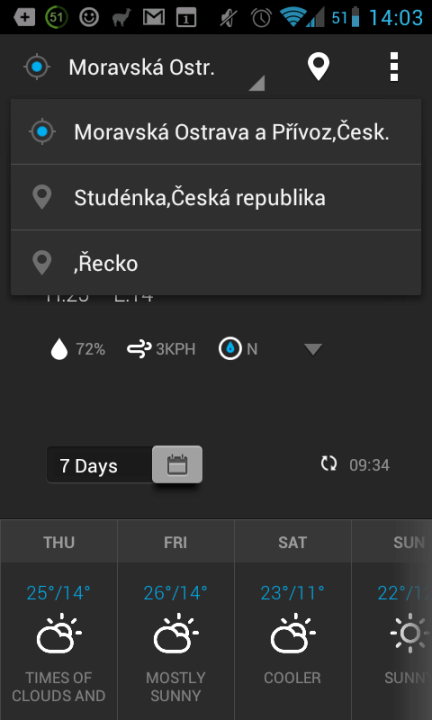The image size is (432, 720).
Task: Tap the calendar icon beside 7 Days
Action: [x=177, y=464]
